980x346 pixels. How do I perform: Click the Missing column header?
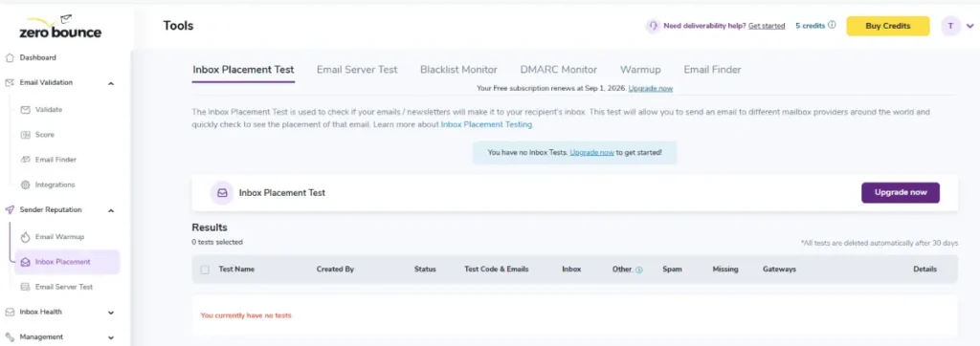click(x=725, y=270)
